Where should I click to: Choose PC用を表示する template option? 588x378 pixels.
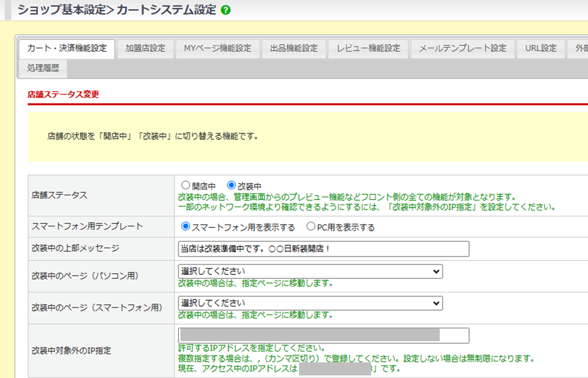(x=311, y=226)
